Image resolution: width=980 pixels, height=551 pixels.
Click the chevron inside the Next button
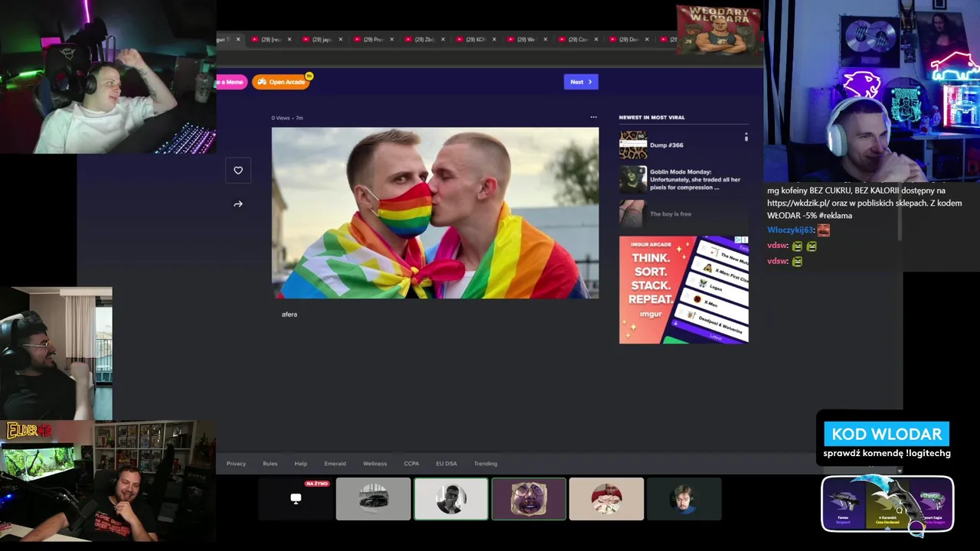590,82
